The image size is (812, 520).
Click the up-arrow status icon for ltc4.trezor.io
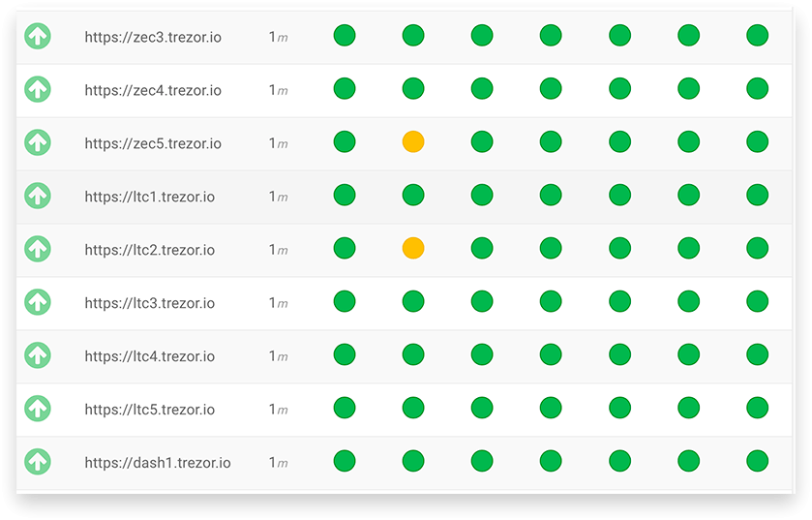[38, 355]
